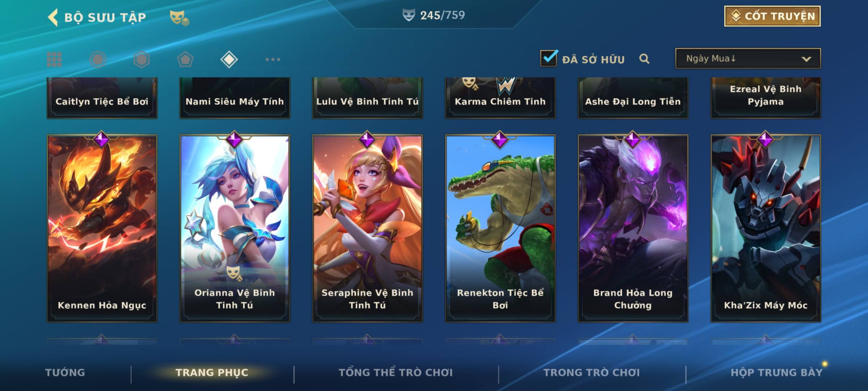Viewport: 868px width, 391px height.
Task: Open the Brand Hỏa Long Chưởng skin
Action: click(x=633, y=228)
